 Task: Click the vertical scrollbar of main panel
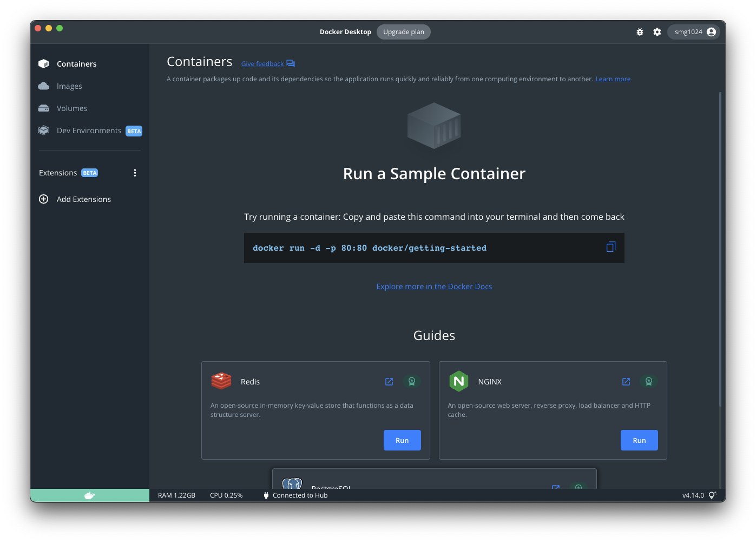coord(720,249)
